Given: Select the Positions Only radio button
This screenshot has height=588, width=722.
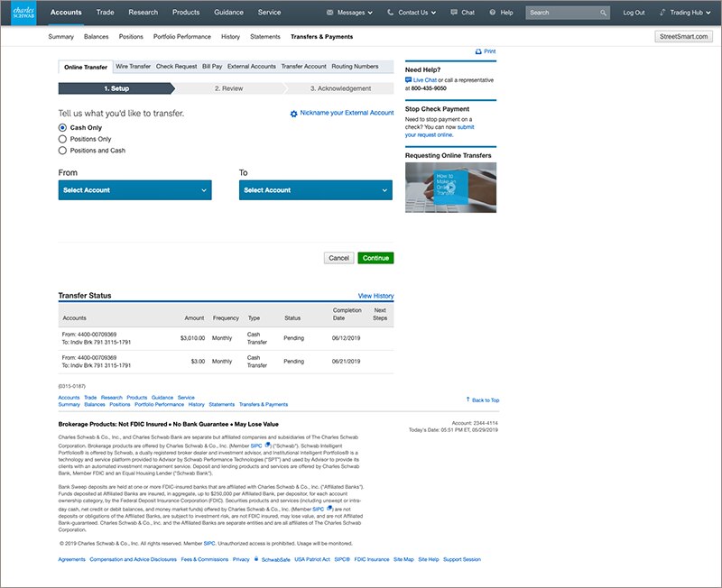Looking at the screenshot, I should tap(62, 139).
